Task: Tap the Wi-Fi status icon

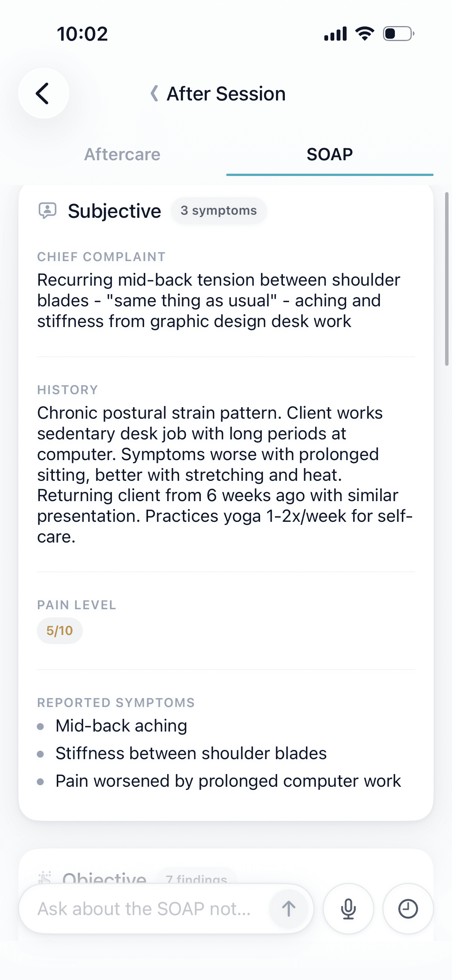Action: click(365, 34)
